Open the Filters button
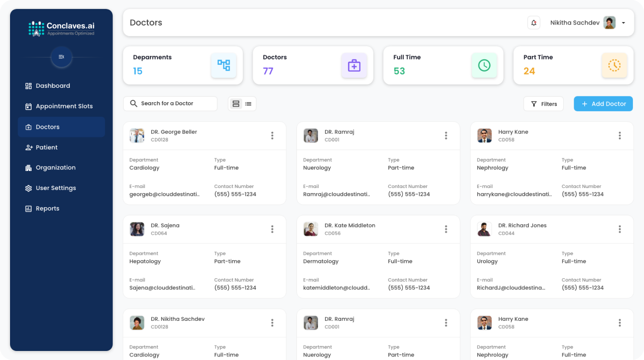The height and width of the screenshot is (360, 644). pos(544,104)
